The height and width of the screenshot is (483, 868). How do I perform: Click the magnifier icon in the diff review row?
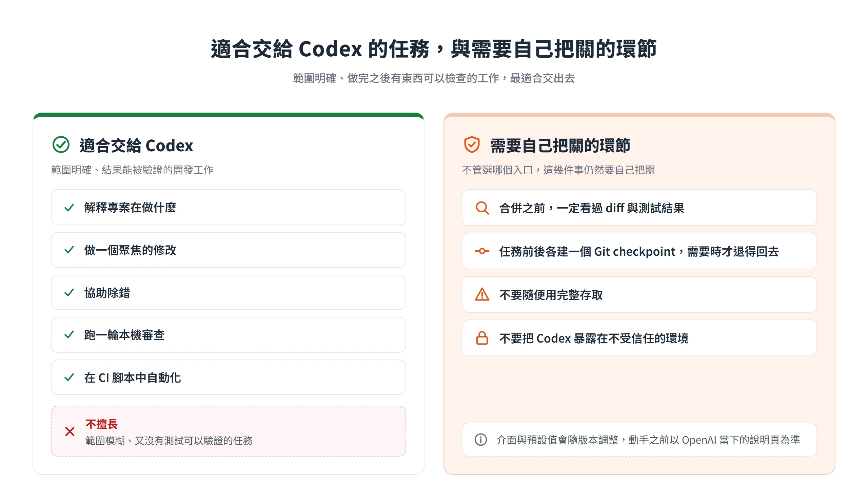coord(482,208)
